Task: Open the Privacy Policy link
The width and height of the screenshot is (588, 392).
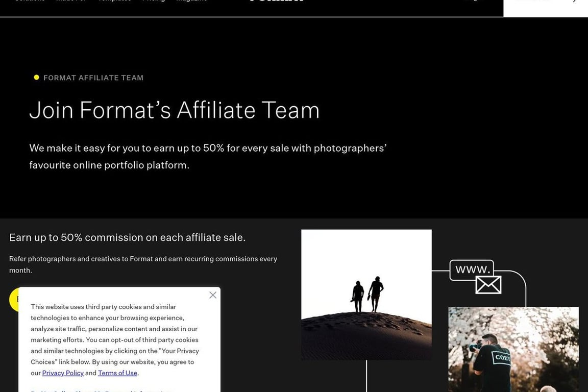Action: pos(63,373)
